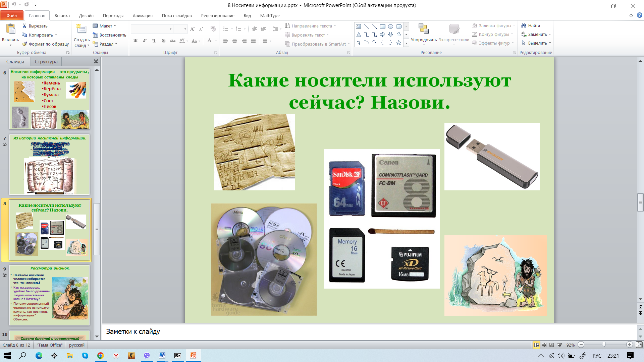644x362 pixels.
Task: Select the five-point star shape
Action: pyautogui.click(x=399, y=43)
